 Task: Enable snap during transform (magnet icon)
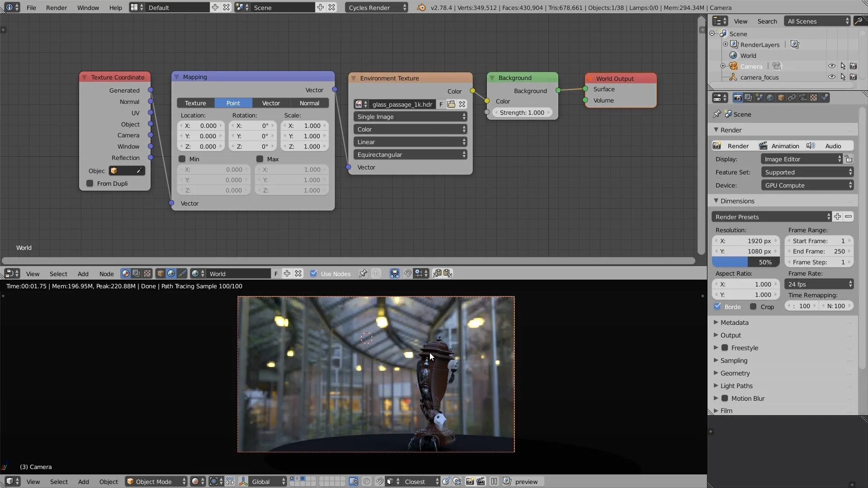tap(407, 273)
